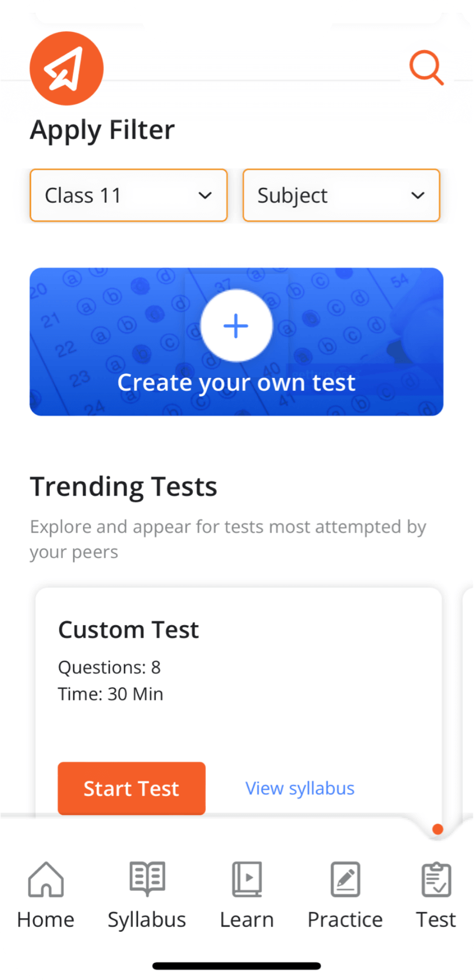Tap the plus circle icon

236,326
